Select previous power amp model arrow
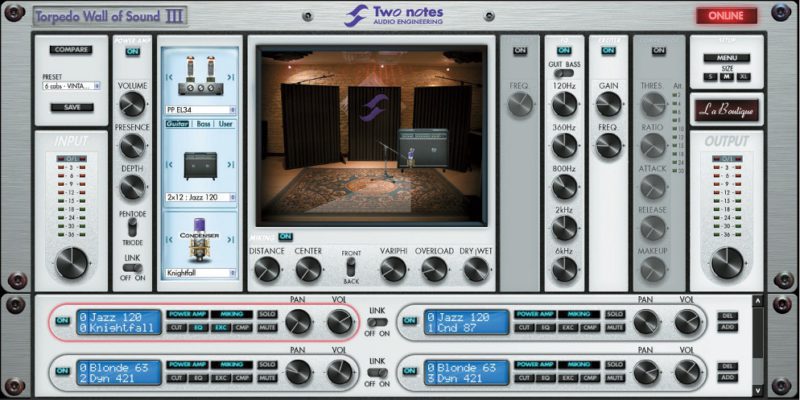 click(x=169, y=77)
